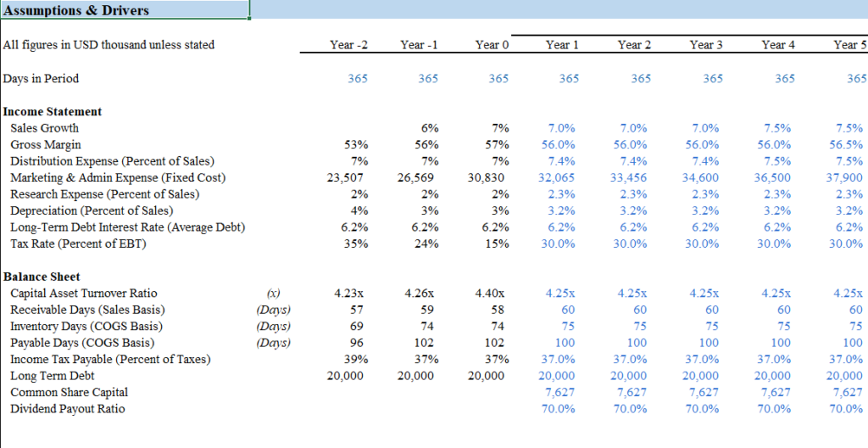
Task: Click the Year 1 column header
Action: coord(563,44)
